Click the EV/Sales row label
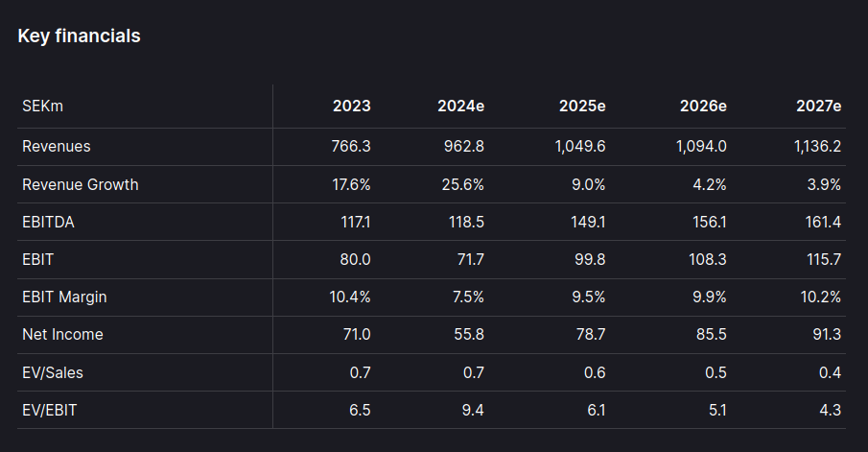The image size is (868, 452). (54, 372)
